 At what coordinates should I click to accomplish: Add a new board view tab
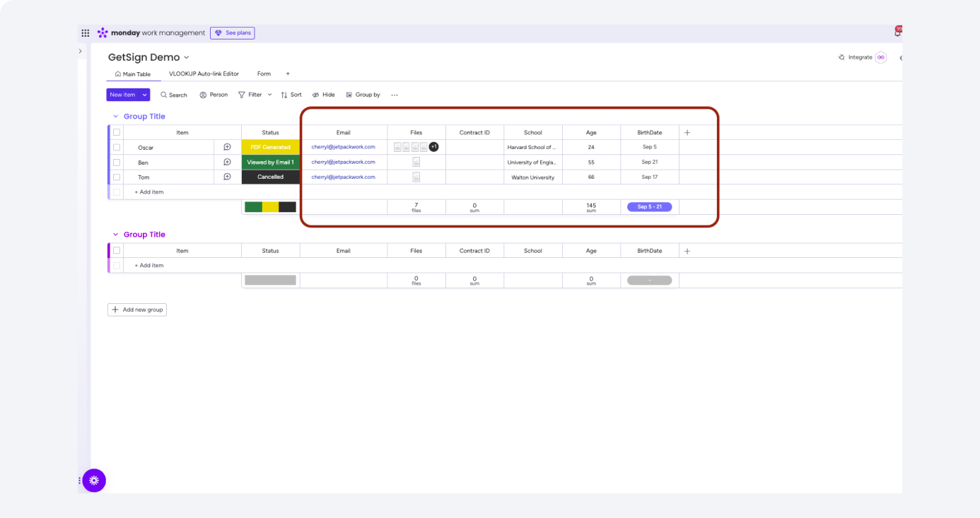(288, 73)
